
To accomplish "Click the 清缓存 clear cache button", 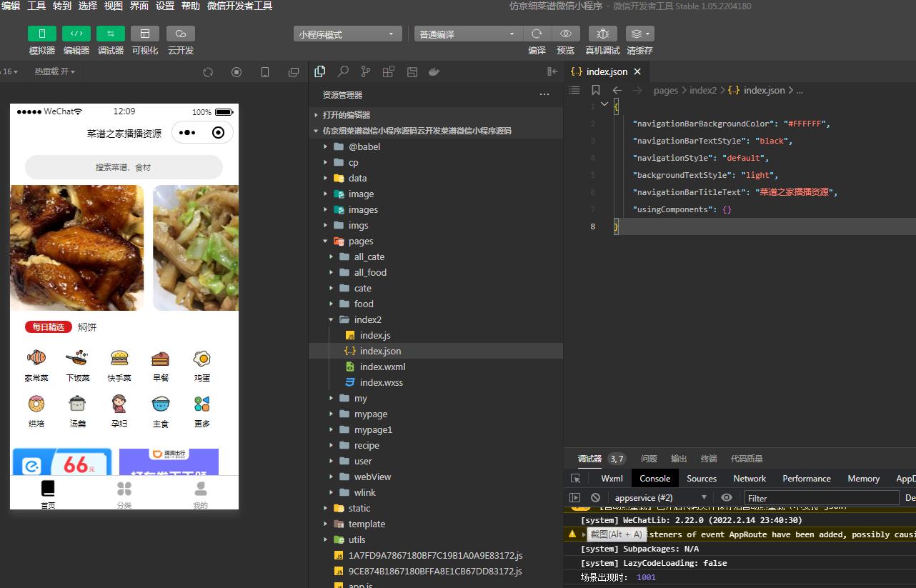I will tap(639, 34).
